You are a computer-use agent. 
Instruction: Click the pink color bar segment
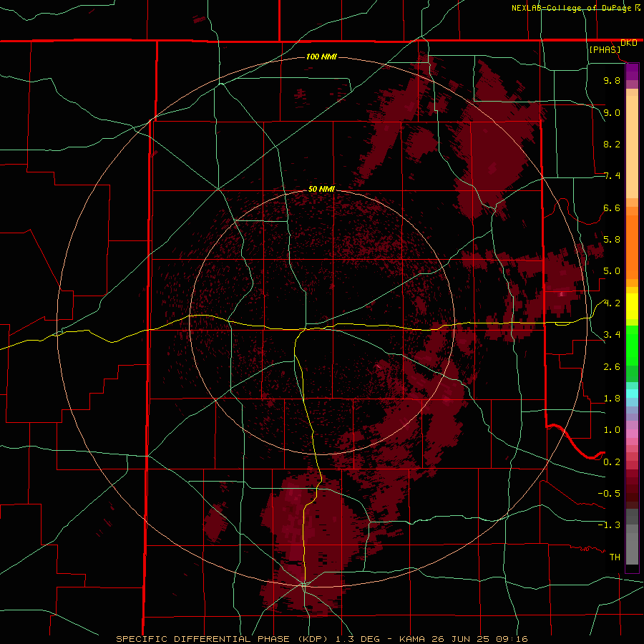pos(632,434)
